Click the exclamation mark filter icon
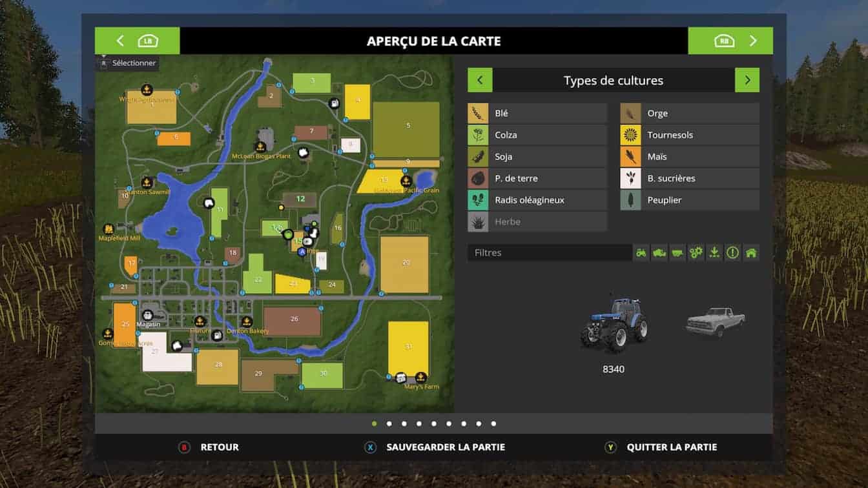 [x=732, y=253]
